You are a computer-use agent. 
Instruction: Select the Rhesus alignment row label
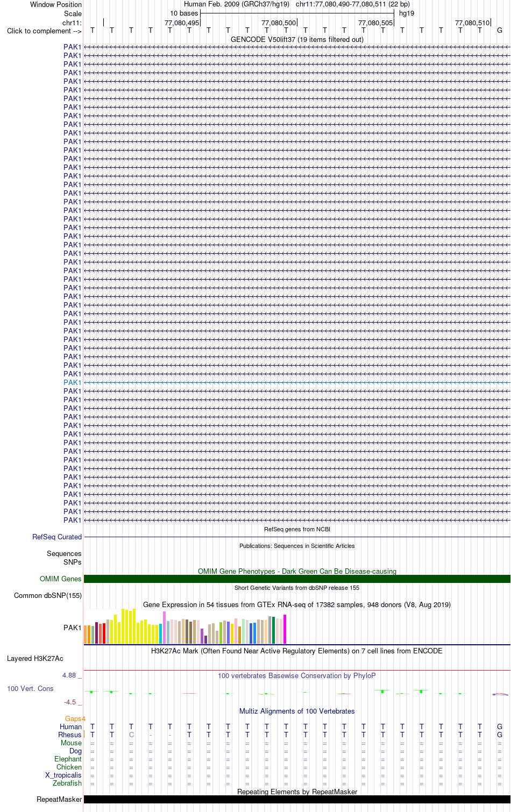(x=70, y=735)
